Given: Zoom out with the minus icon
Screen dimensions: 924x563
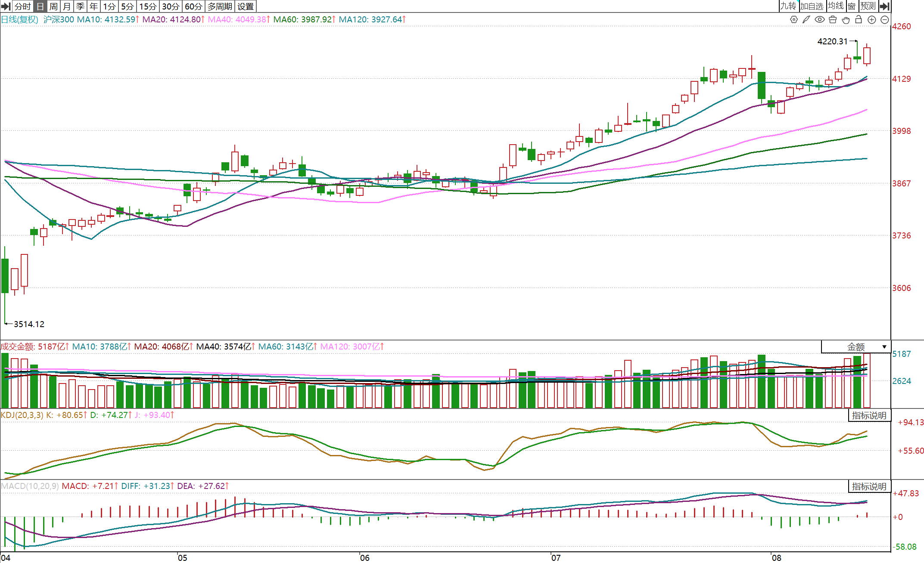Looking at the screenshot, I should 885,20.
